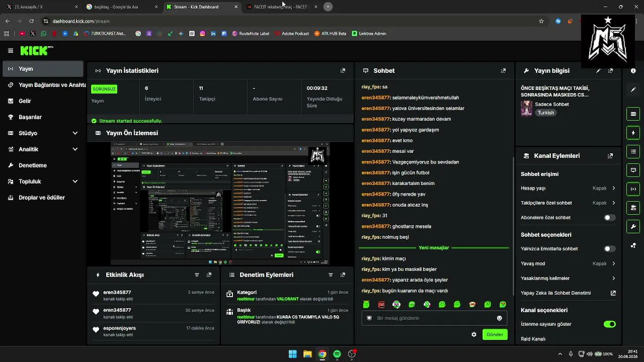The height and width of the screenshot is (362, 644).
Task: Bookmark this page with the star icon
Action: pos(541,21)
